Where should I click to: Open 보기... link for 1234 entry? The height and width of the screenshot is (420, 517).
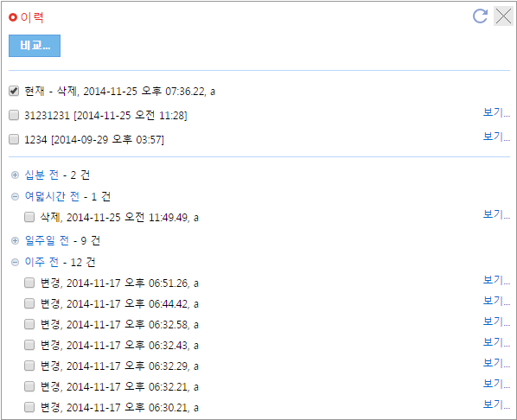pos(496,137)
